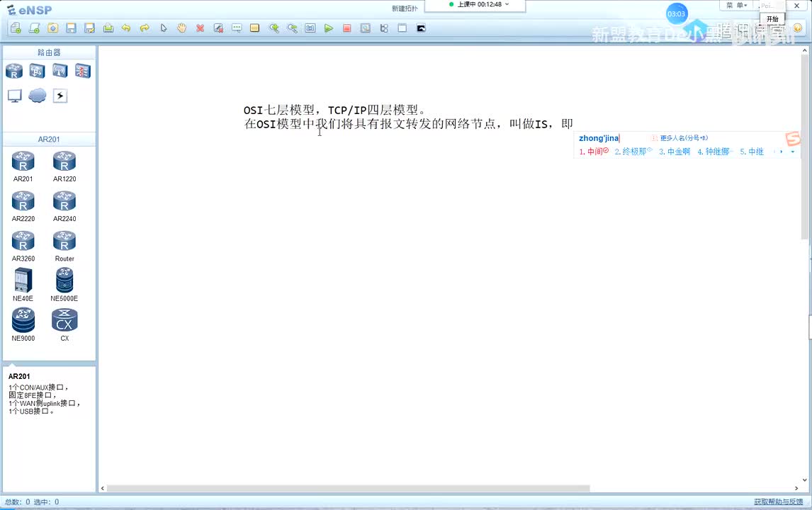Screen dimensions: 812x510
Task: Pick the AR2220 router model
Action: (23, 206)
